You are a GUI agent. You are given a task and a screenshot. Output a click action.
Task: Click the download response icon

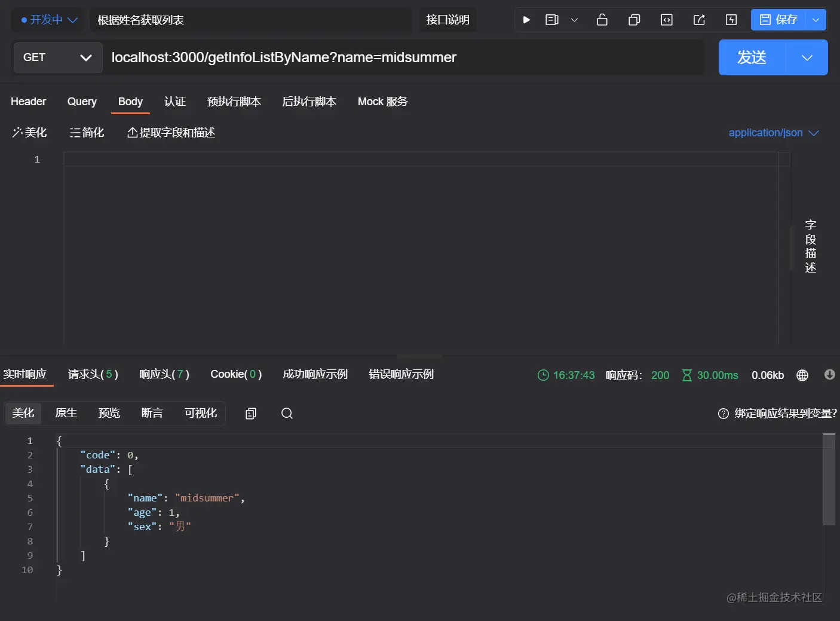point(830,375)
